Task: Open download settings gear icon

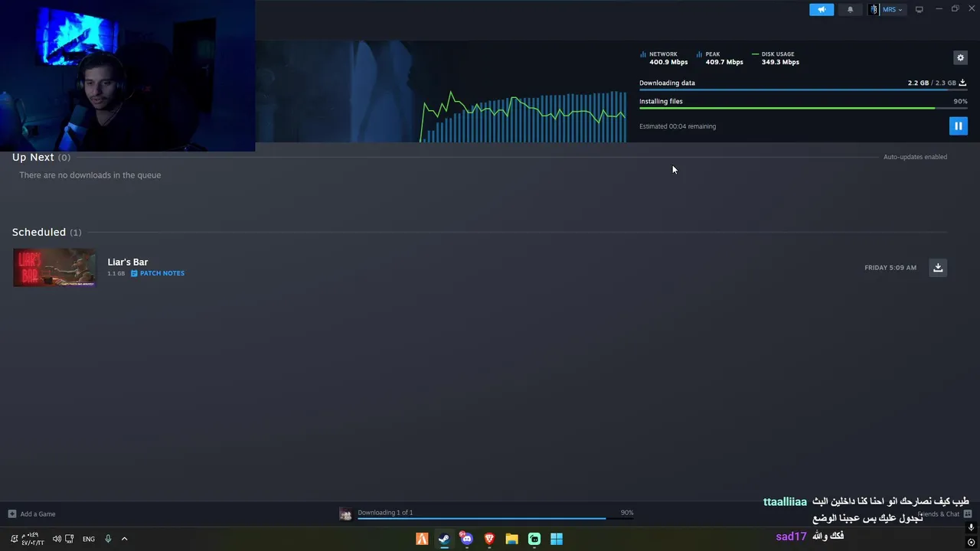Action: [x=960, y=57]
